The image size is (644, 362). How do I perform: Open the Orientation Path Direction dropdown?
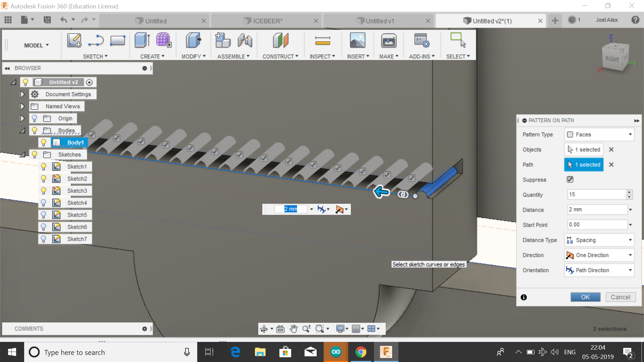pyautogui.click(x=599, y=270)
